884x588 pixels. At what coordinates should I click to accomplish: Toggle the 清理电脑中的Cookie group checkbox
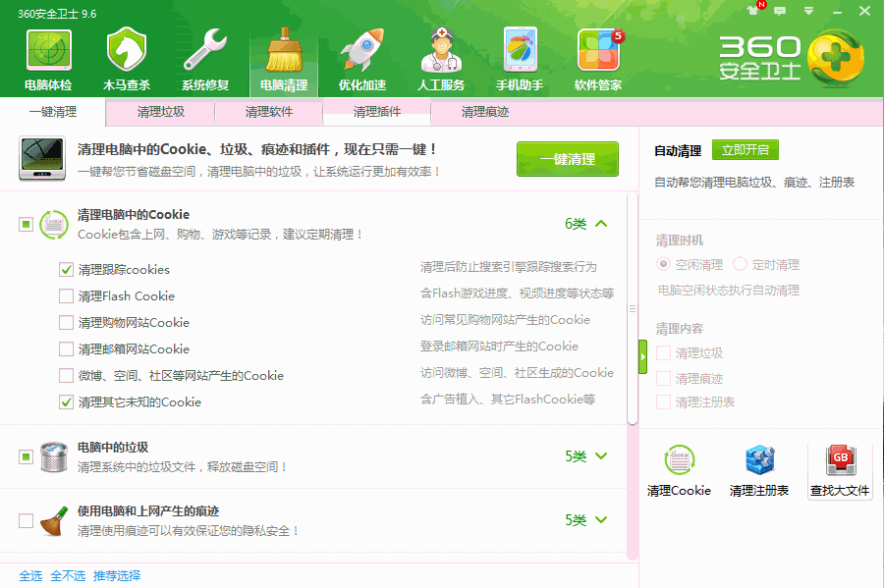[26, 224]
